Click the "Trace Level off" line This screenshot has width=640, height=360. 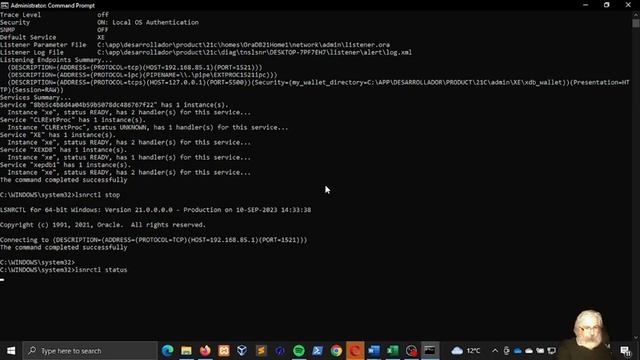coord(54,15)
